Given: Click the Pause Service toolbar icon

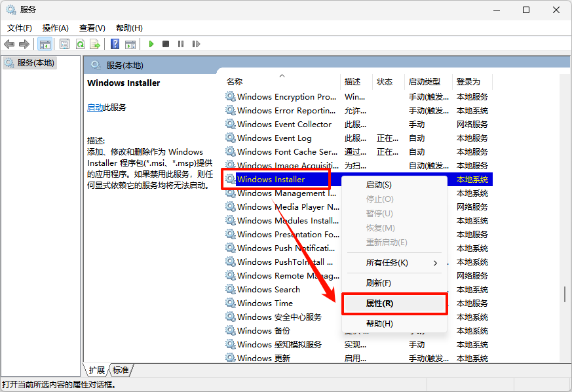Looking at the screenshot, I should point(181,44).
